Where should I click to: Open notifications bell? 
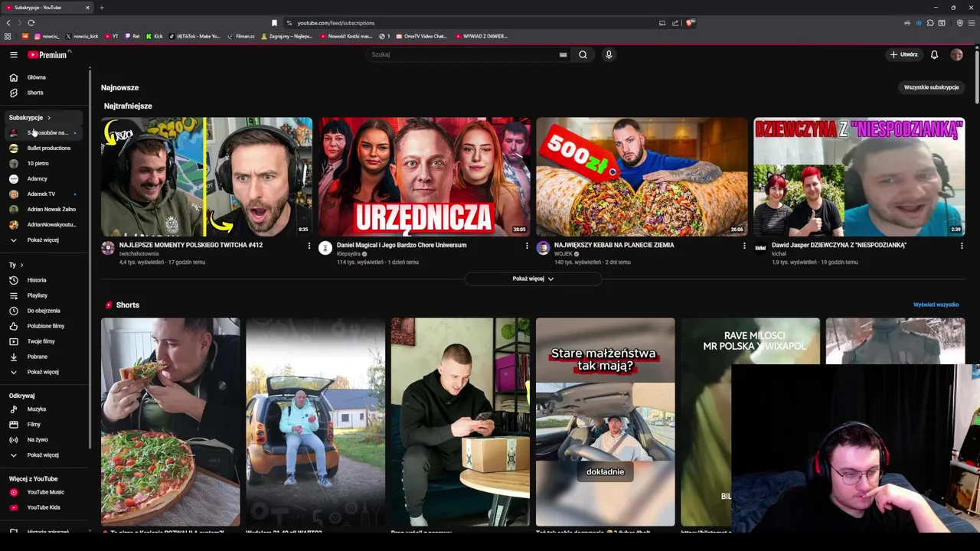(x=934, y=54)
